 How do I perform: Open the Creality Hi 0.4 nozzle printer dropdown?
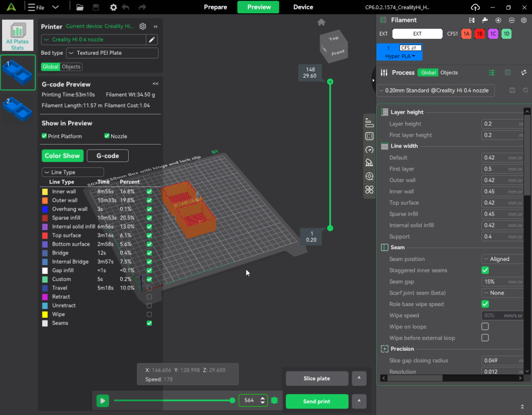pos(94,40)
